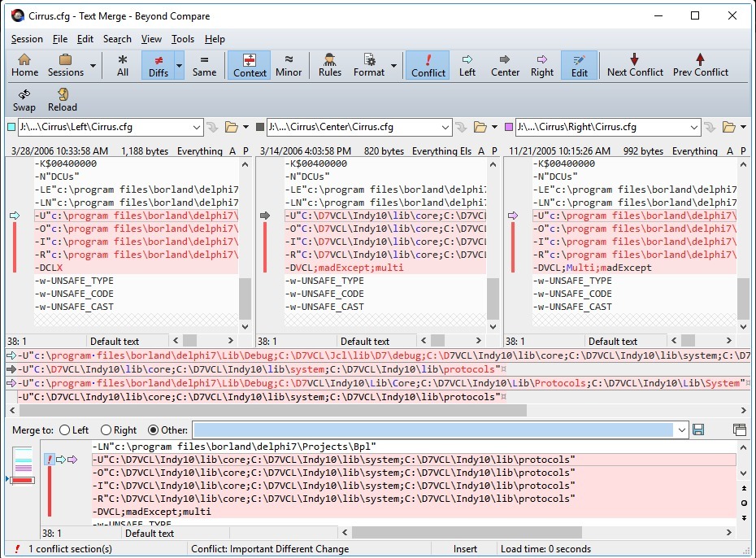Image resolution: width=756 pixels, height=558 pixels.
Task: Jump to Next Conflict
Action: (x=635, y=65)
